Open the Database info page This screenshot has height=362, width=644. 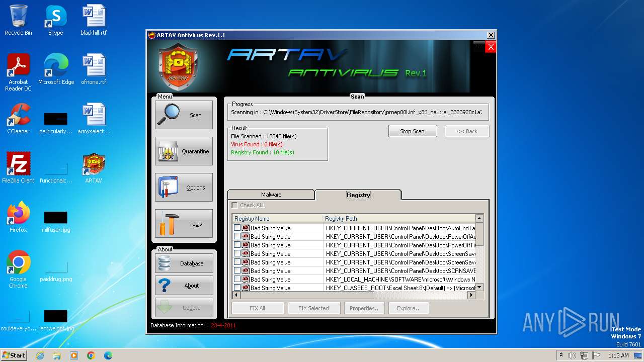tap(184, 263)
